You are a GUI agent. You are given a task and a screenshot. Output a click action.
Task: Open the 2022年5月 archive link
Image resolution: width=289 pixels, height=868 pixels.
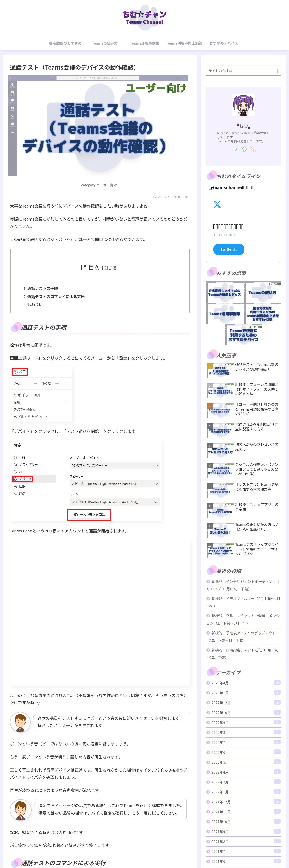point(244,762)
